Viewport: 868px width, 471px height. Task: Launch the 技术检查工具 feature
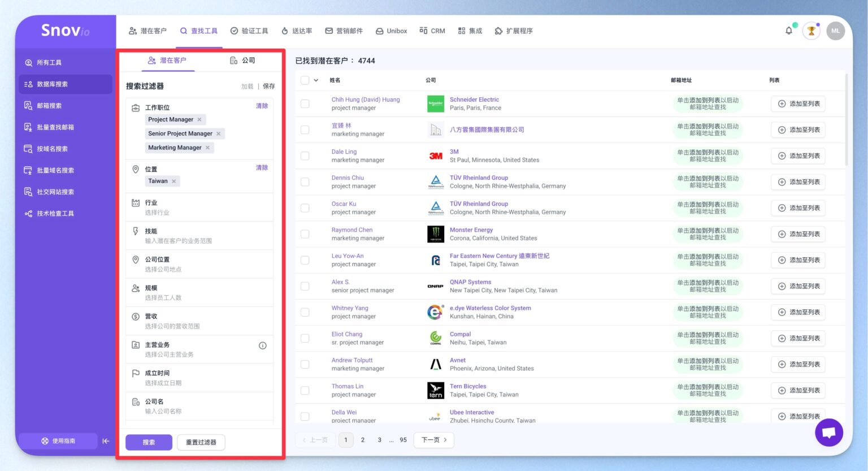click(57, 213)
